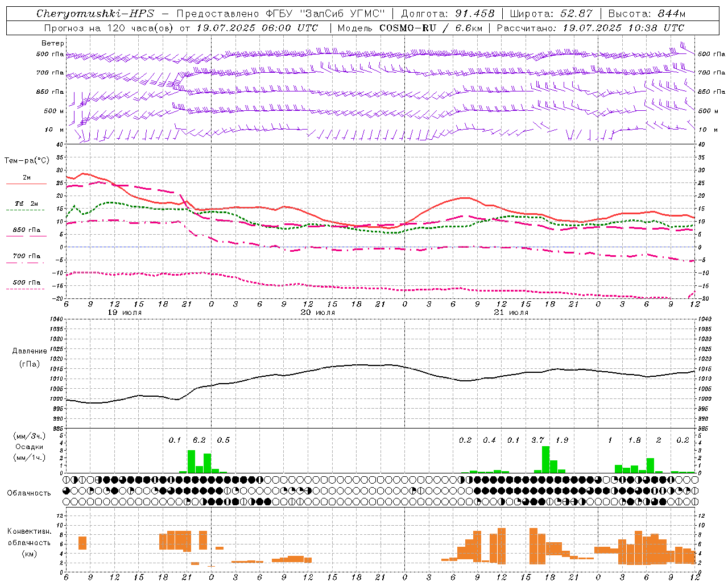Click the '(мм/3ч.)' precipitation unit label
The height and width of the screenshot is (582, 728).
coord(30,436)
